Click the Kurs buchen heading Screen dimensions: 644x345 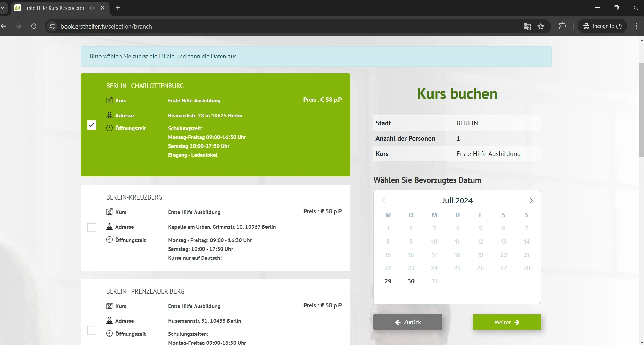pyautogui.click(x=457, y=94)
